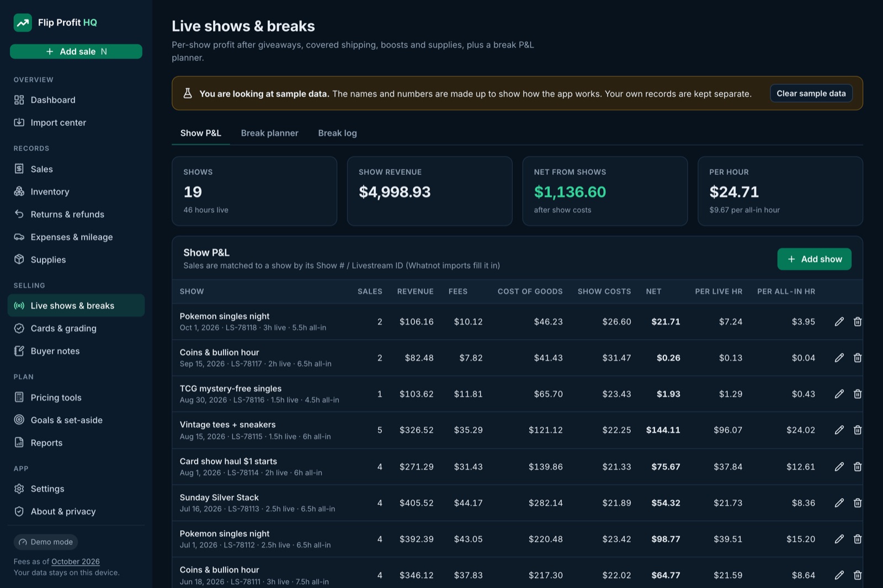Open Expenses & mileage
This screenshot has width=883, height=588.
click(76, 237)
